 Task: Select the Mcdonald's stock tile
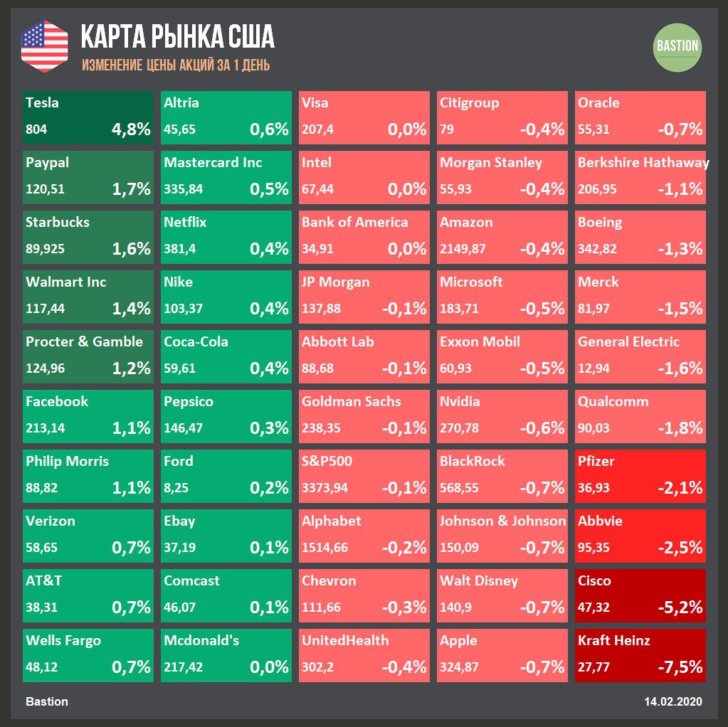[x=226, y=655]
